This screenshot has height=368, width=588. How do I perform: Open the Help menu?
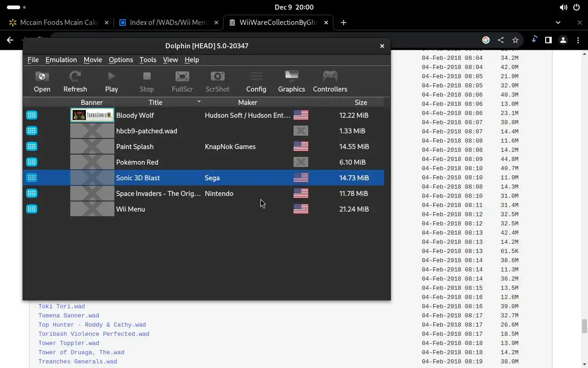(192, 60)
